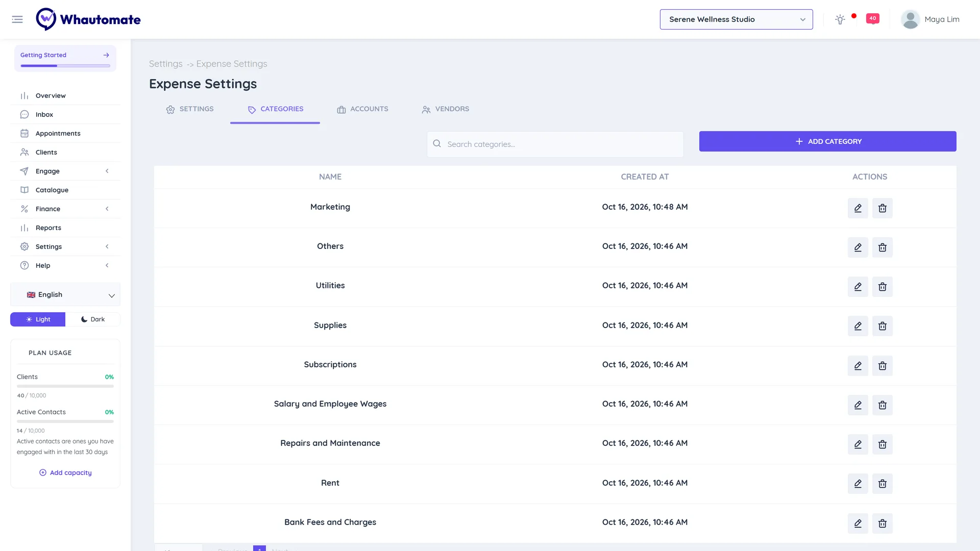Expand the Help sidebar menu
The height and width of the screenshot is (551, 980).
click(x=65, y=265)
